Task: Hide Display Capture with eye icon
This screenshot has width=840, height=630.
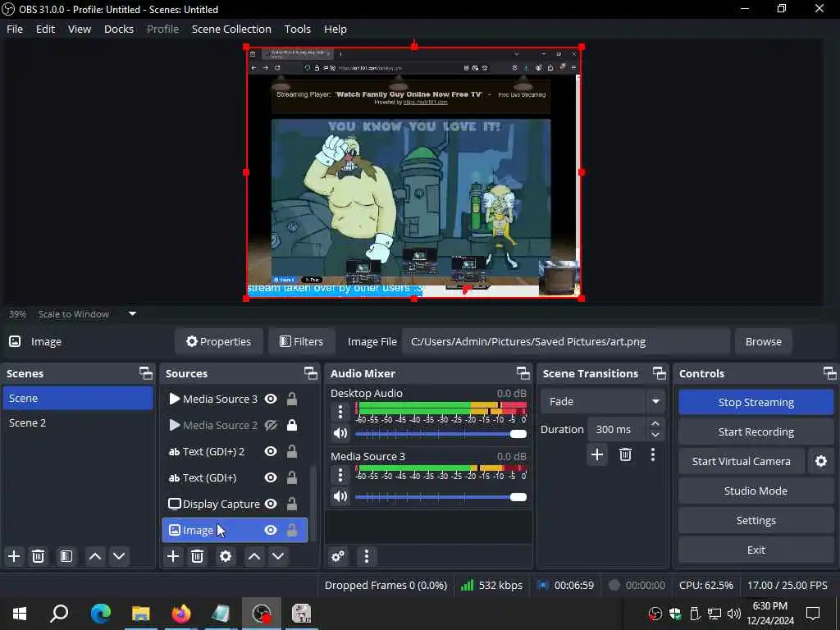Action: (271, 504)
